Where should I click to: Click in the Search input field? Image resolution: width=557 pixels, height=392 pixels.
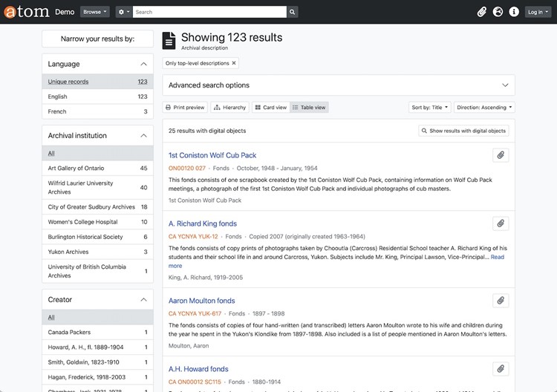click(x=209, y=12)
